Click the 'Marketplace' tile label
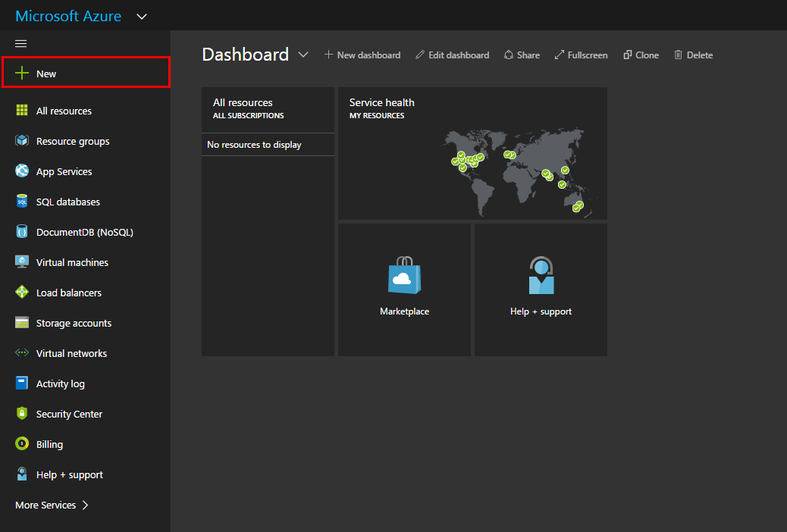Screen dimensions: 787x532 (x=405, y=311)
